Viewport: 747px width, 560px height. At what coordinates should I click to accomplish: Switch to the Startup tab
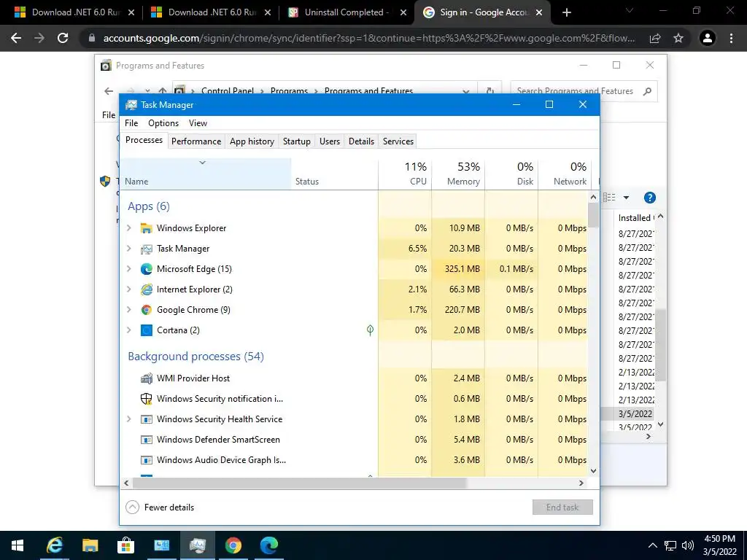[x=296, y=141]
